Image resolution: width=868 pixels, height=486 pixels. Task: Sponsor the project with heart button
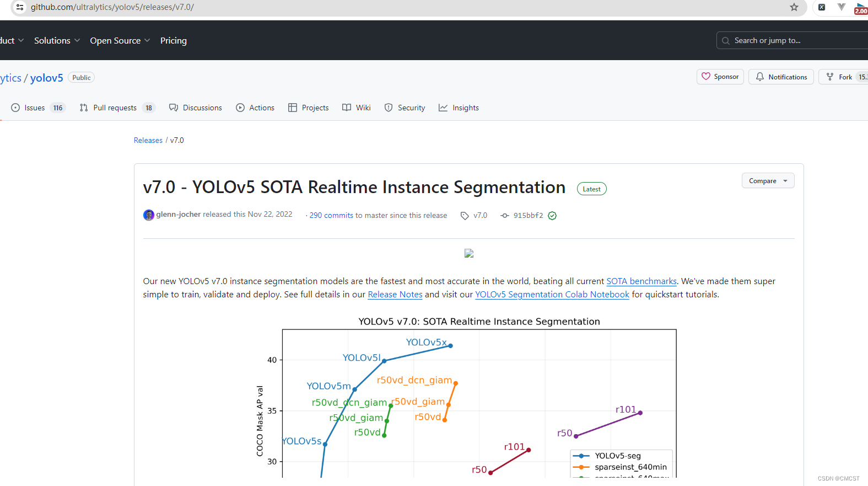coord(720,77)
